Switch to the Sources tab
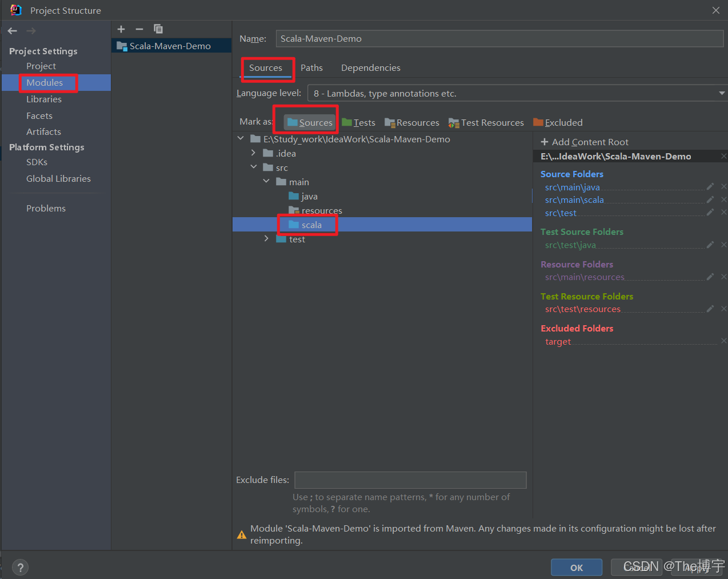Screen dimensions: 728x579 266,68
